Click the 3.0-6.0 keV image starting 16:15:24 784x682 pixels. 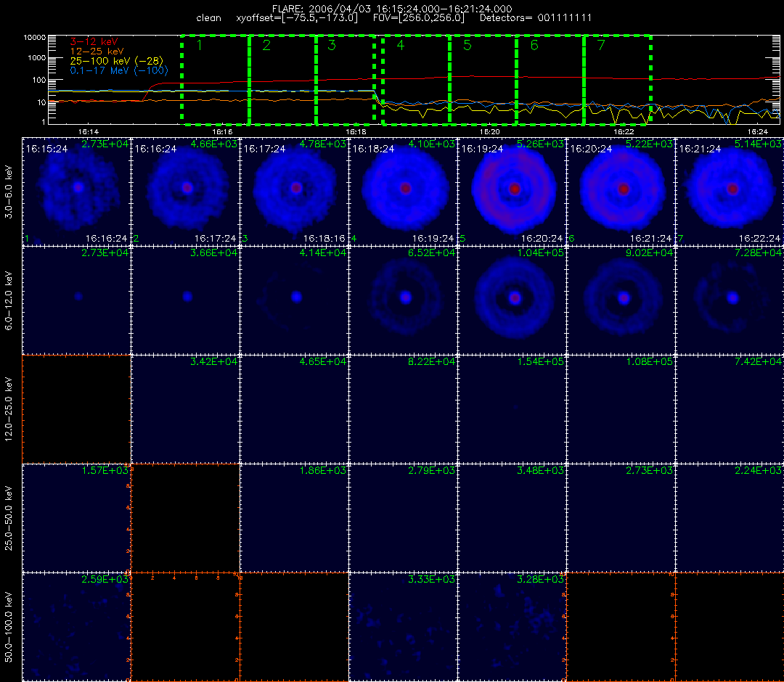(x=76, y=192)
